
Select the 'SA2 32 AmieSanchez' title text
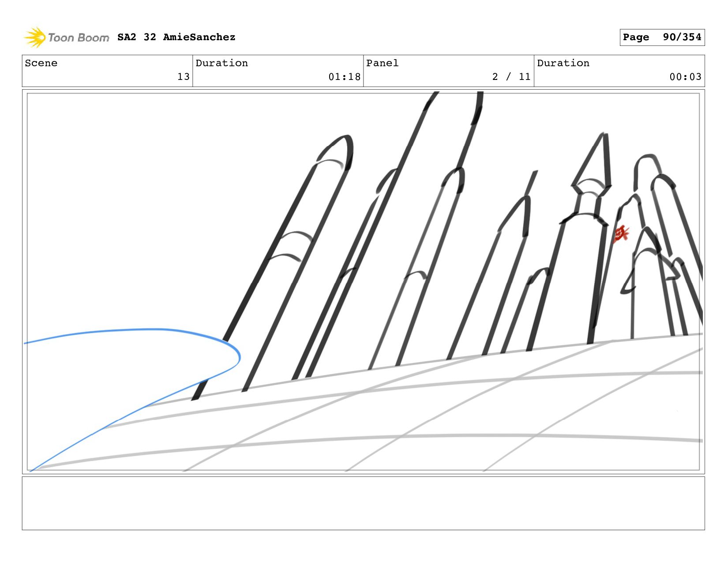click(x=176, y=37)
